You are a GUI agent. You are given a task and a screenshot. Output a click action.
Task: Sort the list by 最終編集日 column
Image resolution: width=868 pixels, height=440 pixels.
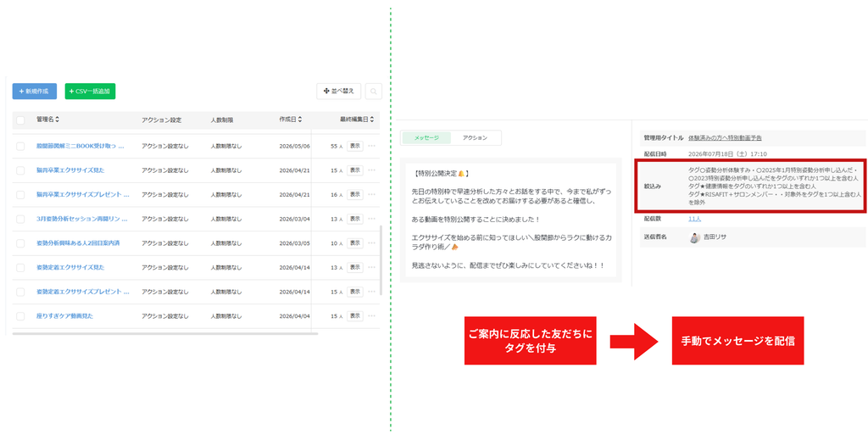coord(357,120)
